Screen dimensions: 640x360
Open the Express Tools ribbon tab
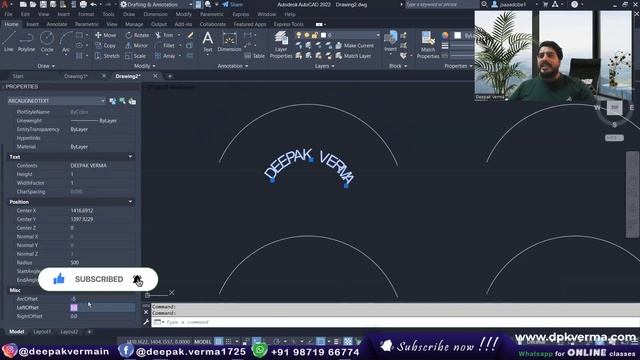click(289, 24)
